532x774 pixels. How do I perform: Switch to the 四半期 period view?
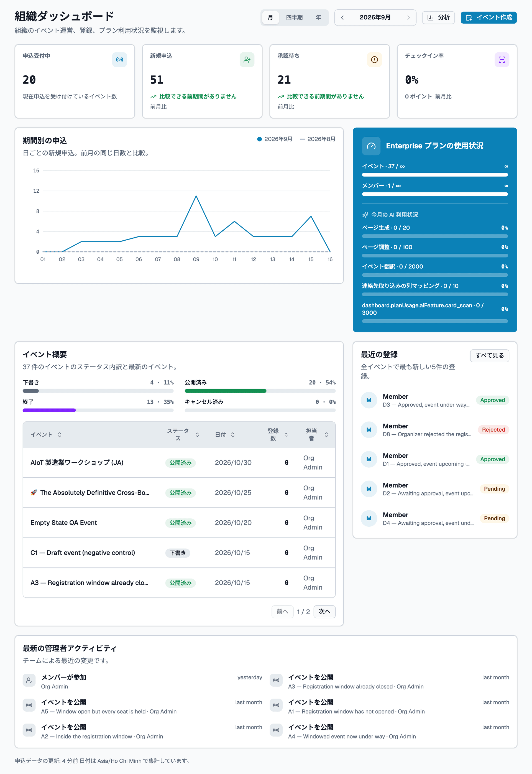pyautogui.click(x=294, y=17)
